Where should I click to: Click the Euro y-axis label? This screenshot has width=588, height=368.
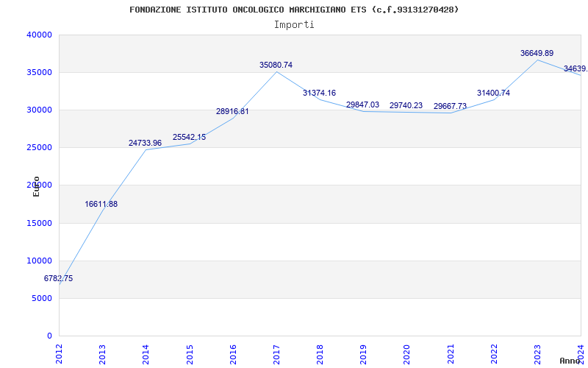36,187
